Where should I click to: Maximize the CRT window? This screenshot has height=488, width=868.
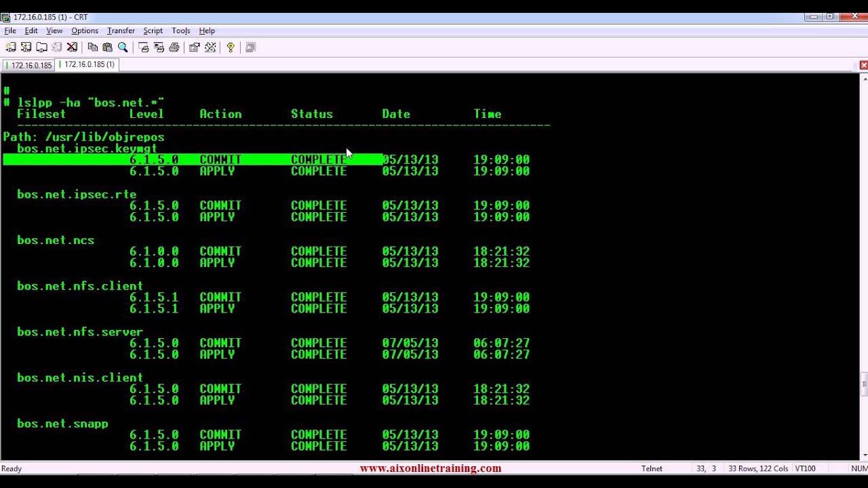point(829,16)
